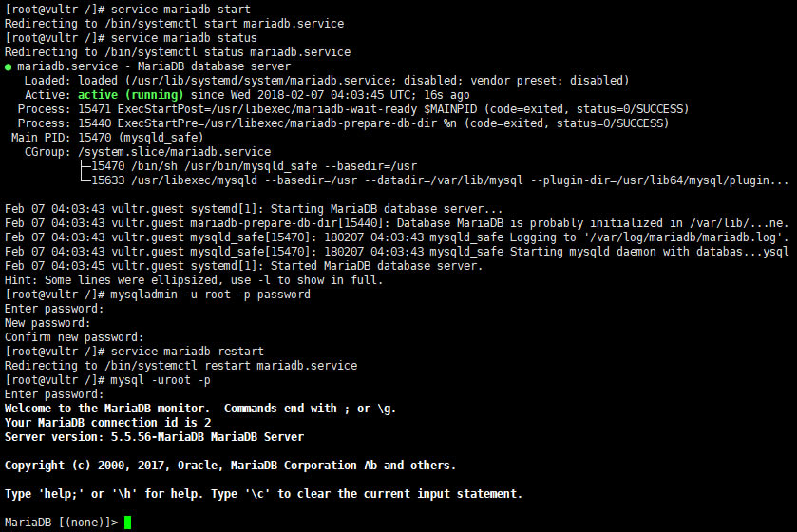Click the tree branch for process 15470

click(x=85, y=166)
